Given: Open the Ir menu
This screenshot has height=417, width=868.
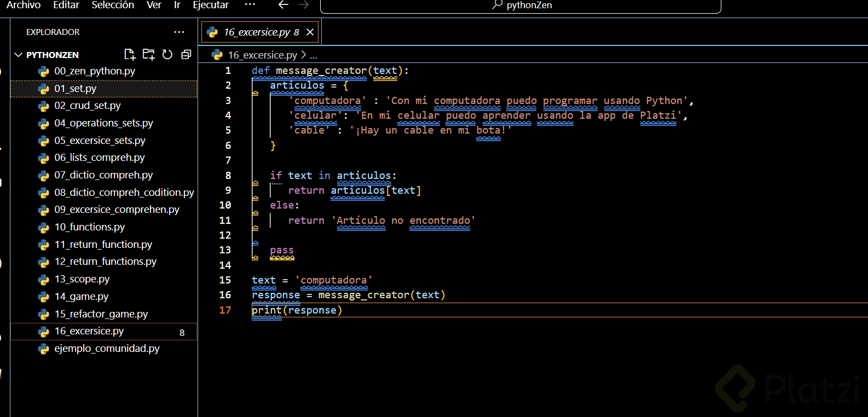Looking at the screenshot, I should pos(177,5).
